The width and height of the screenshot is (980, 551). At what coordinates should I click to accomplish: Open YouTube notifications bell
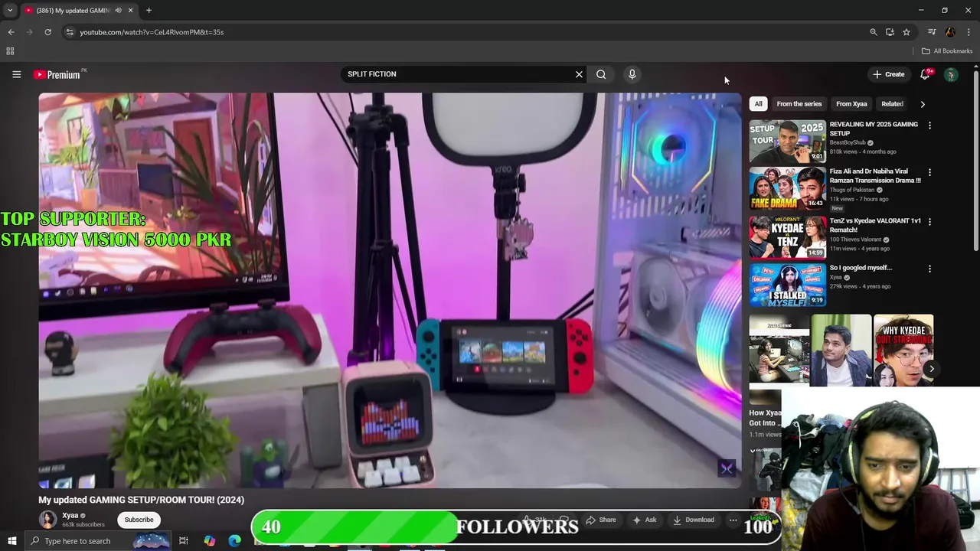[x=925, y=74]
